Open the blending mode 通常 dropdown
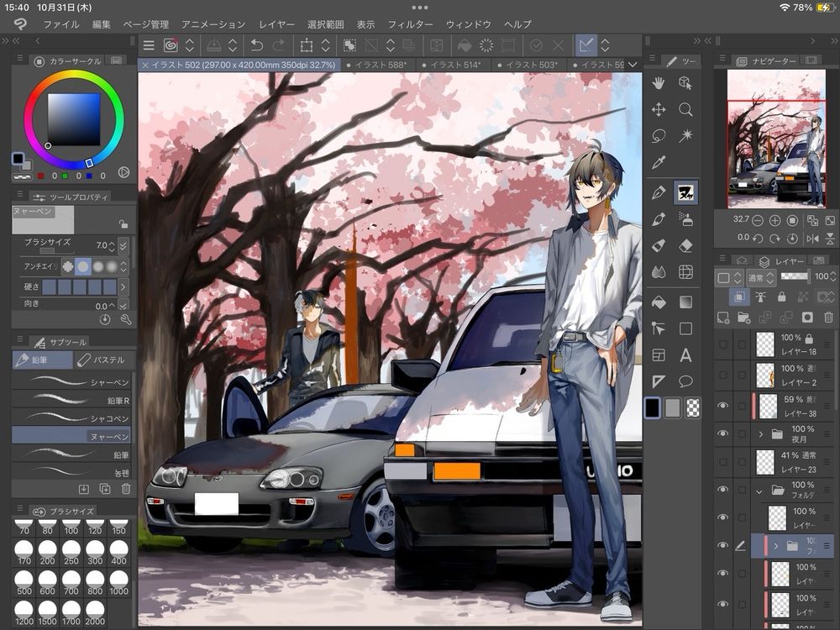 [762, 277]
